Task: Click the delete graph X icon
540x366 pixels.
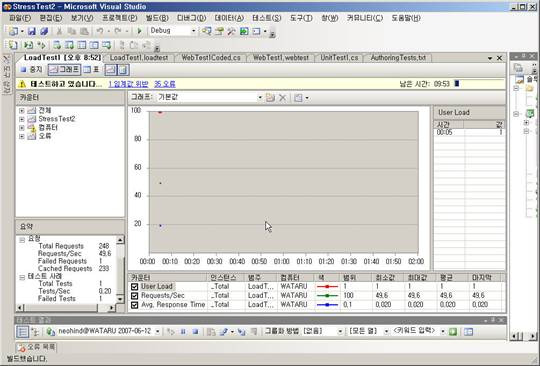Action: click(282, 98)
